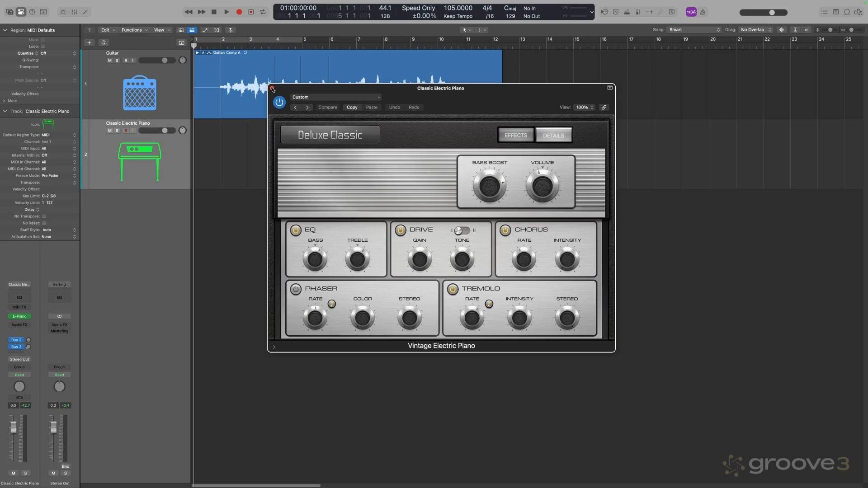
Task: Open the Custom preset dropdown
Action: point(336,97)
